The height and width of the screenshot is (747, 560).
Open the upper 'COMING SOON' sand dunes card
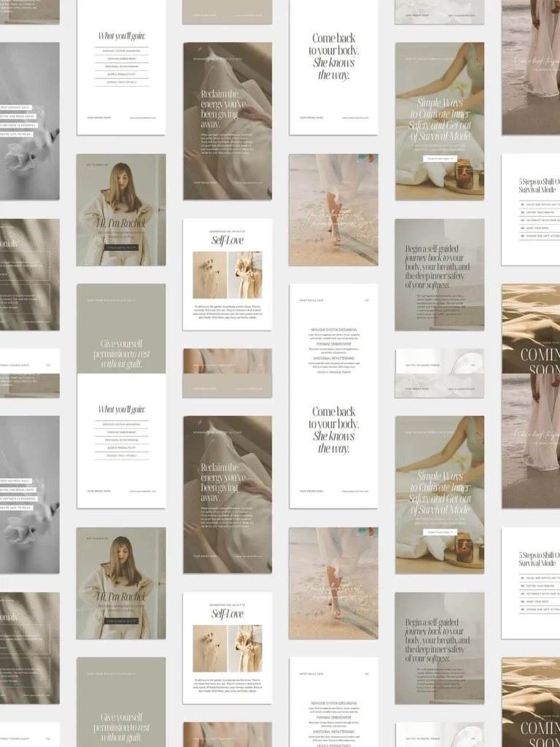(531, 329)
